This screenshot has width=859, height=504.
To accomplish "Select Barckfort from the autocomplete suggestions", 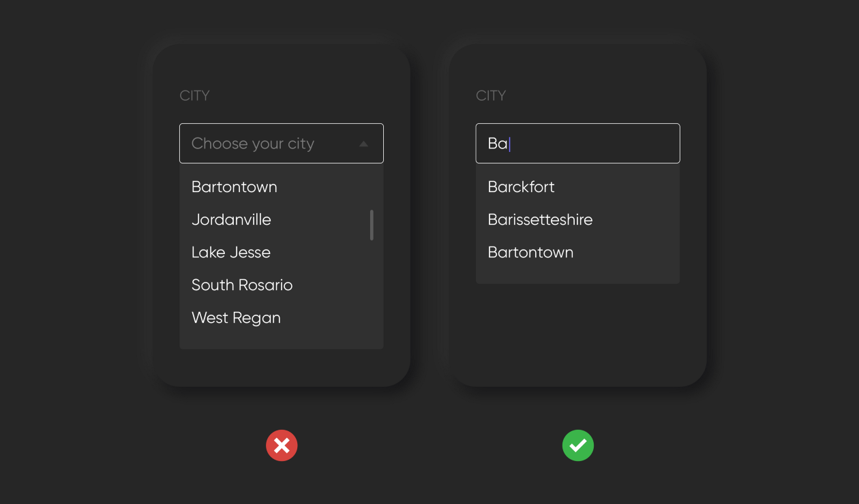I will click(521, 187).
